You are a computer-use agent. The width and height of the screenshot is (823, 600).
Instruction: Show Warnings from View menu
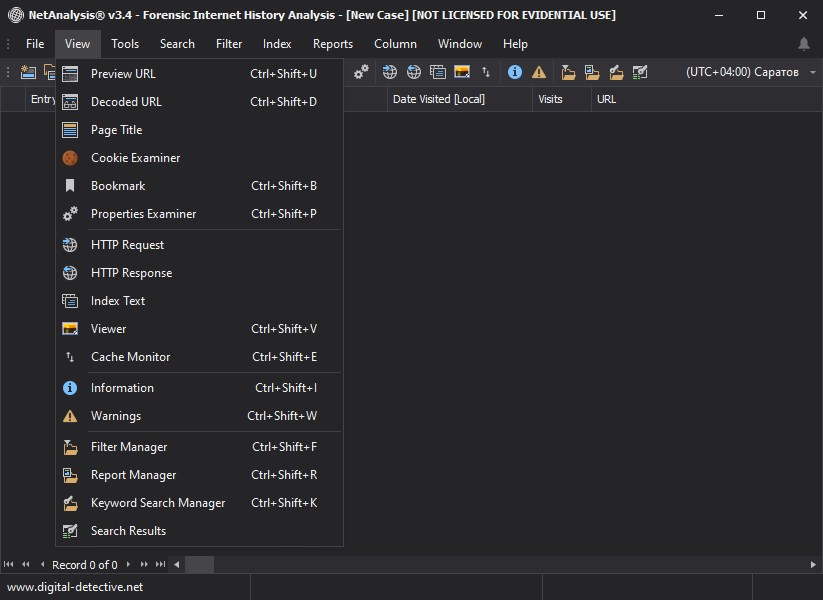(x=199, y=416)
